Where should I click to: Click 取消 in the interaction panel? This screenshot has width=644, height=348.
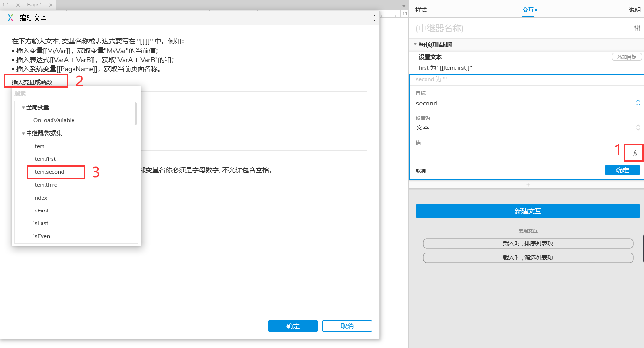point(421,171)
